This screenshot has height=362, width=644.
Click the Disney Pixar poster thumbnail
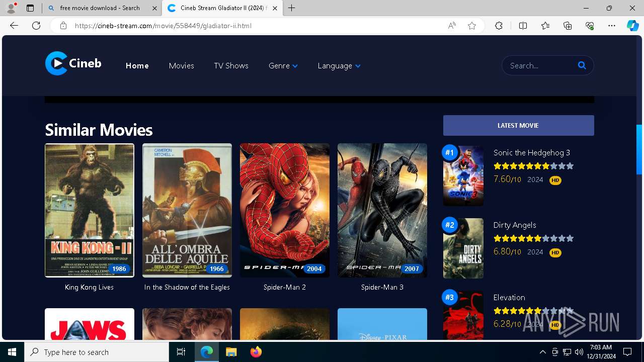coord(382,324)
